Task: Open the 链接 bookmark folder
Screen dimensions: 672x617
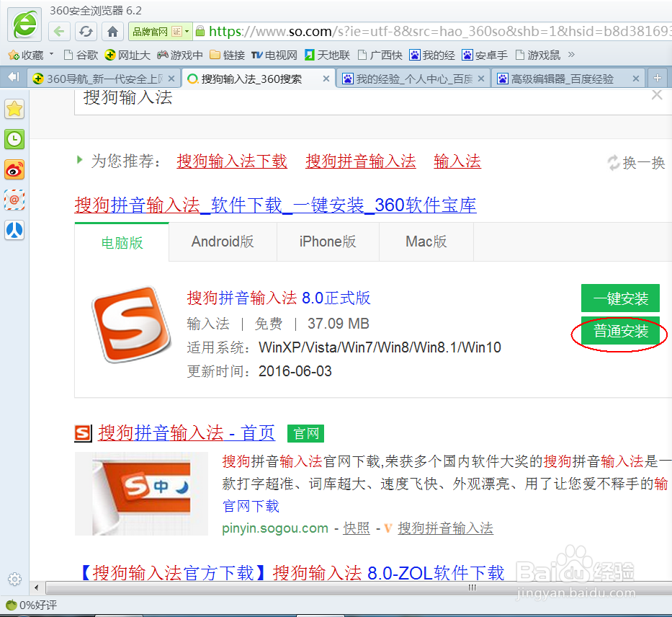Action: [x=227, y=55]
